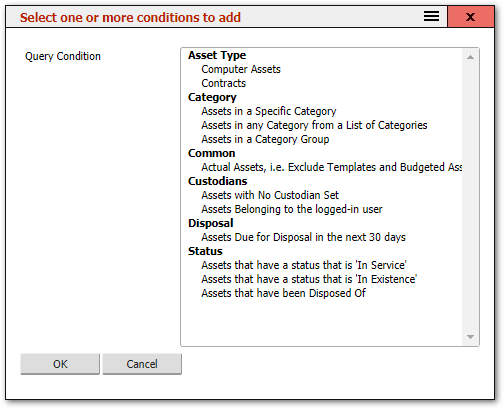The height and width of the screenshot is (409, 504).
Task: Pick 'Assets in a Category Group'
Action: [265, 139]
